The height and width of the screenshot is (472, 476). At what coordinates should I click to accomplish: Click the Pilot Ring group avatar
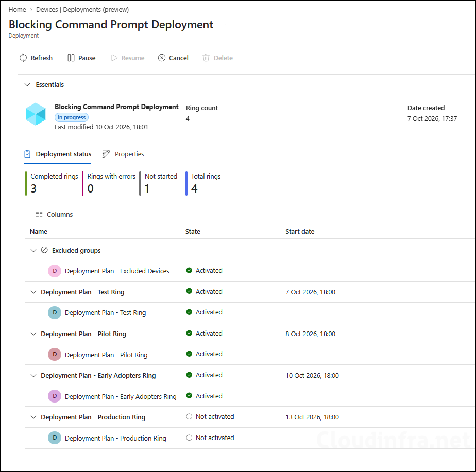pos(55,354)
